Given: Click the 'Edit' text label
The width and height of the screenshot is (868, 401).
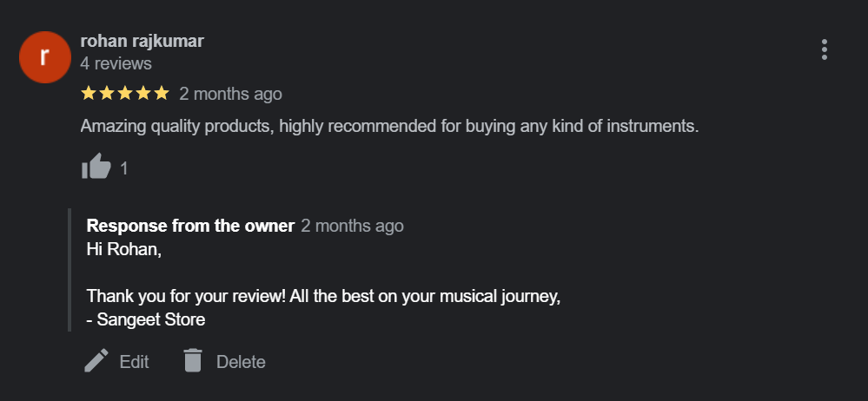Looking at the screenshot, I should coord(134,362).
